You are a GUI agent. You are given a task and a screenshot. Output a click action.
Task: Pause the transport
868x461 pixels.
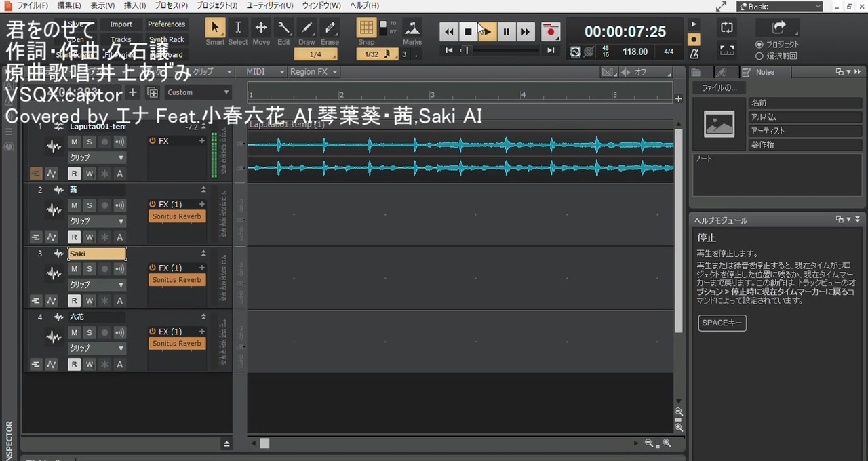point(506,31)
